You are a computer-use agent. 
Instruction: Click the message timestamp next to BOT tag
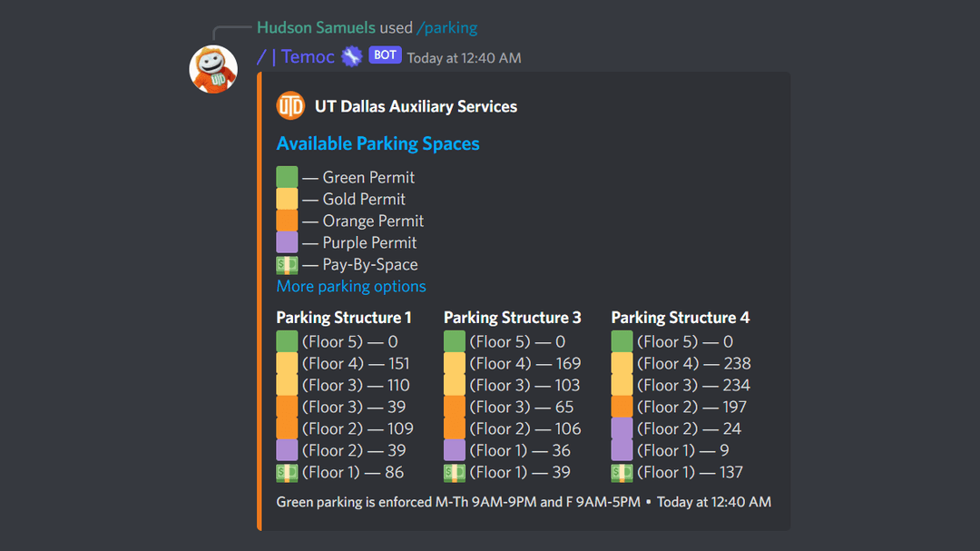464,58
